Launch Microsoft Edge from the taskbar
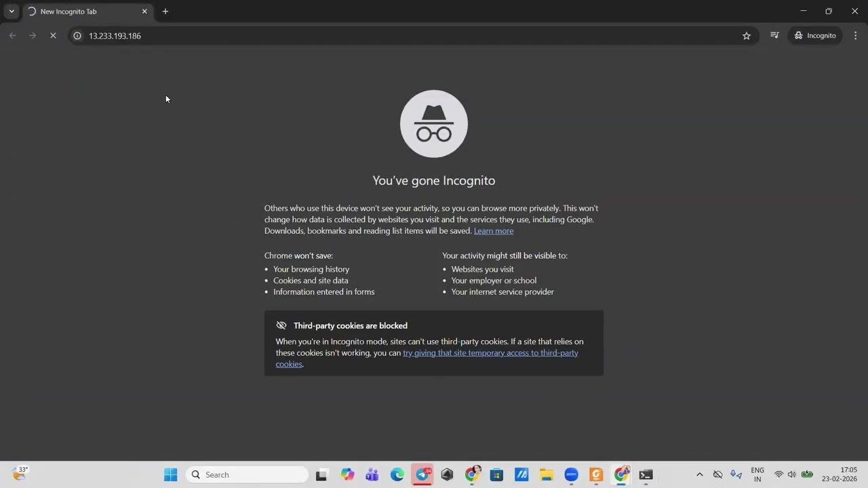This screenshot has height=488, width=868. (x=397, y=475)
